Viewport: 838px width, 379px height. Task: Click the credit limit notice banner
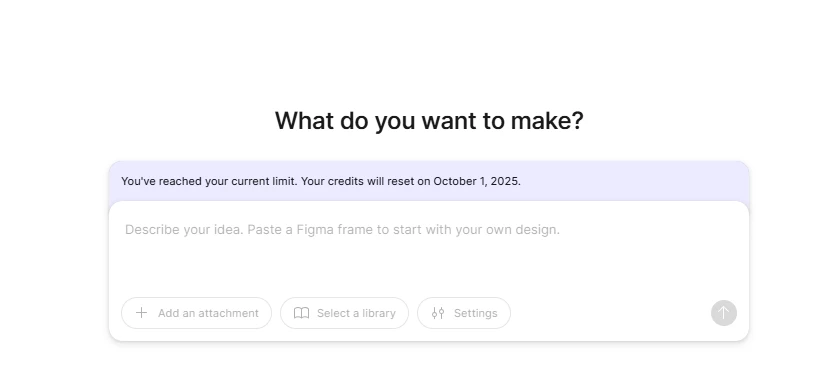point(429,181)
